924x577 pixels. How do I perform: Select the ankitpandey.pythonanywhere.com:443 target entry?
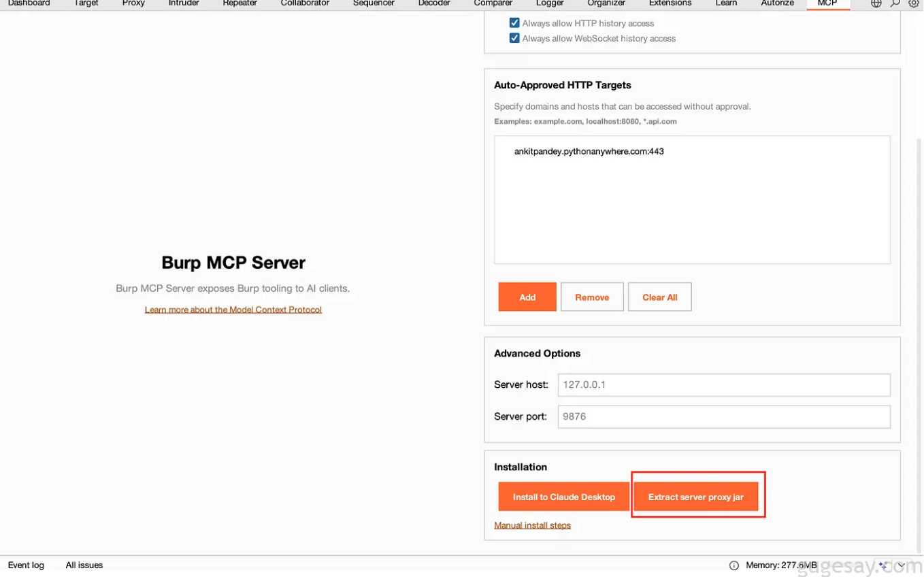(589, 152)
